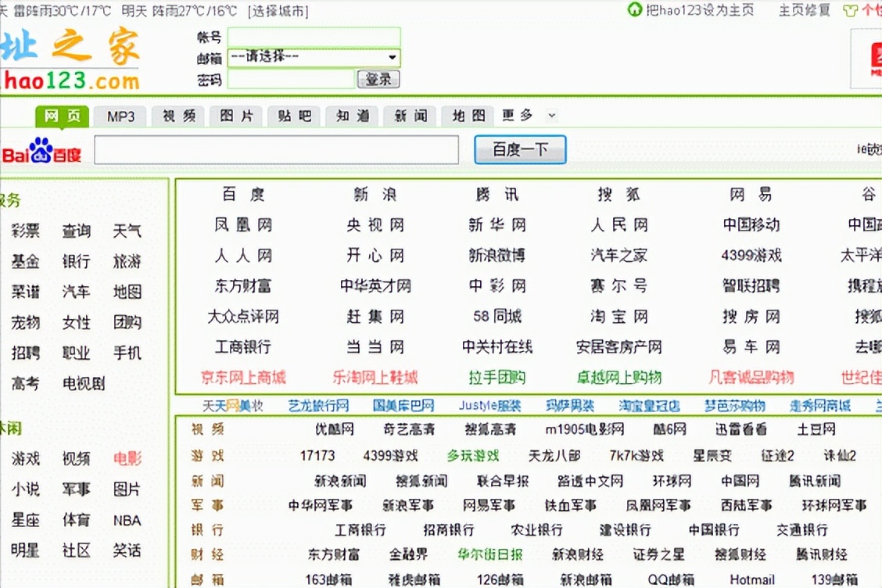Expand the 更多 search category arrow
Screen dimensions: 882x588
552,116
